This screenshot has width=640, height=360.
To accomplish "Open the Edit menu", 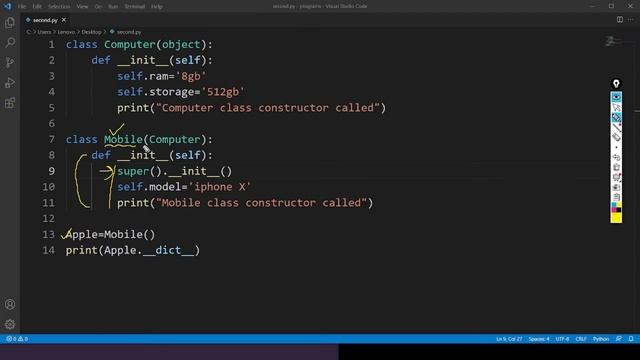I will click(x=37, y=7).
